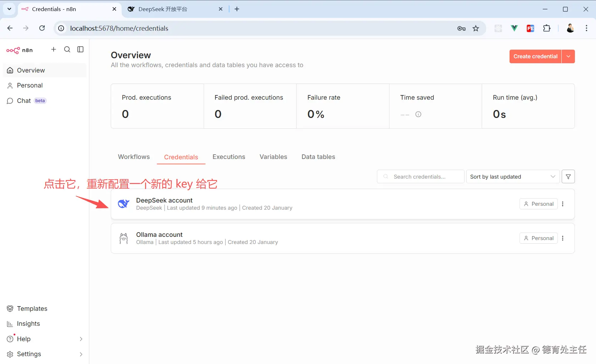This screenshot has height=364, width=596.
Task: Click the Create credential button
Action: click(x=535, y=56)
